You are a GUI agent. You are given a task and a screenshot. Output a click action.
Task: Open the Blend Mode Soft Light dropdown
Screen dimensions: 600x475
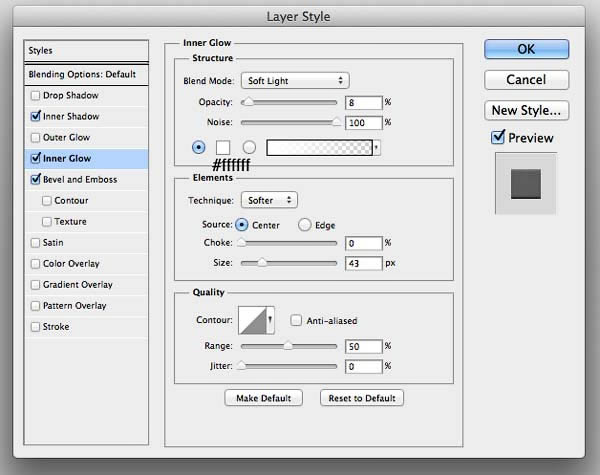(295, 81)
